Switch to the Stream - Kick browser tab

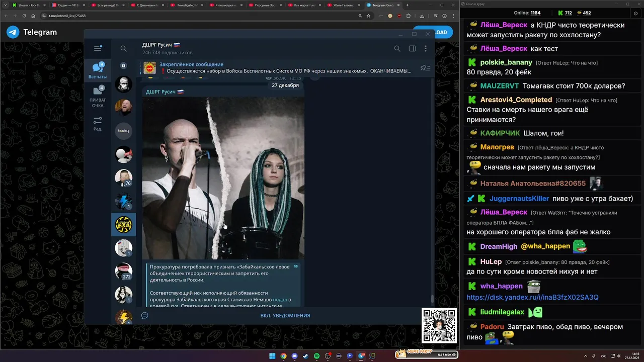coord(29,5)
